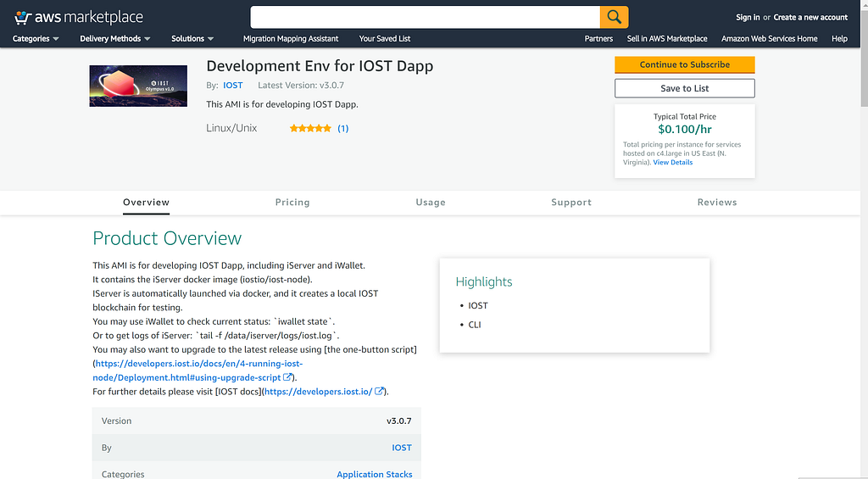868x479 pixels.
Task: Click in the marketplace search field
Action: point(425,17)
